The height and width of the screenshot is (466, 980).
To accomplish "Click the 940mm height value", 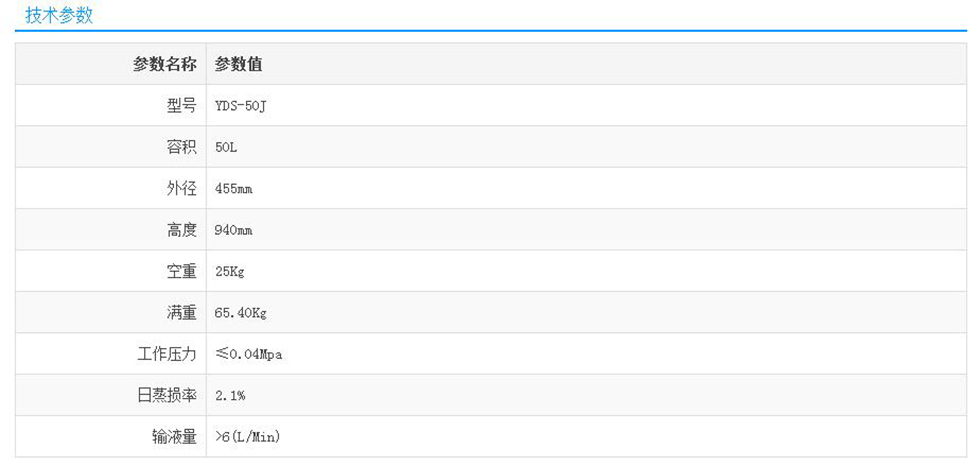I will [x=234, y=230].
